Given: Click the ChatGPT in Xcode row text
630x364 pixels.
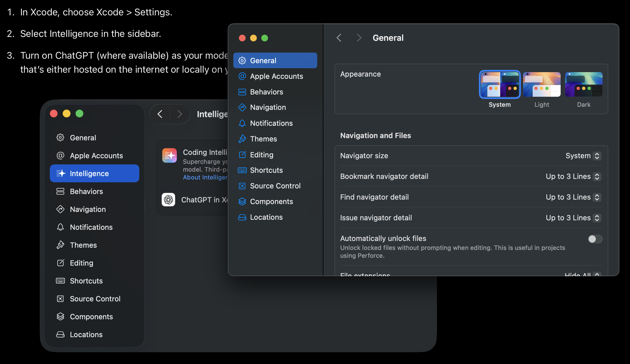Looking at the screenshot, I should 205,200.
